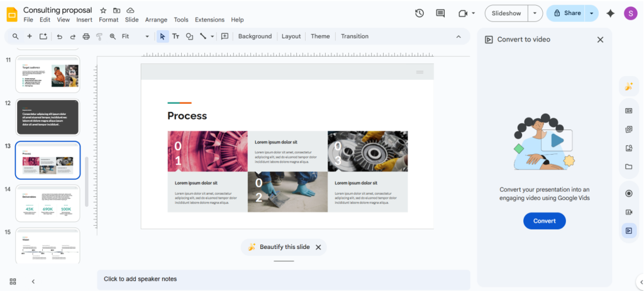This screenshot has width=644, height=291.
Task: Open the Google Slides home logo
Action: click(x=12, y=14)
